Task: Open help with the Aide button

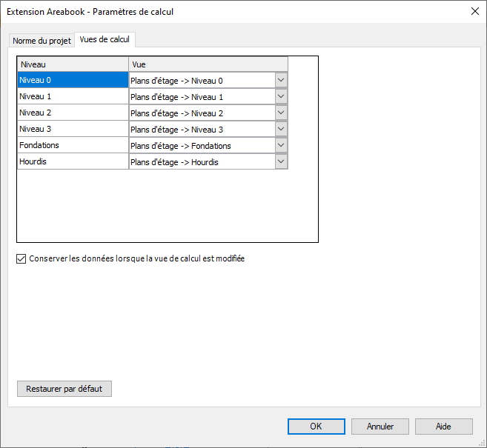Action: tap(443, 427)
